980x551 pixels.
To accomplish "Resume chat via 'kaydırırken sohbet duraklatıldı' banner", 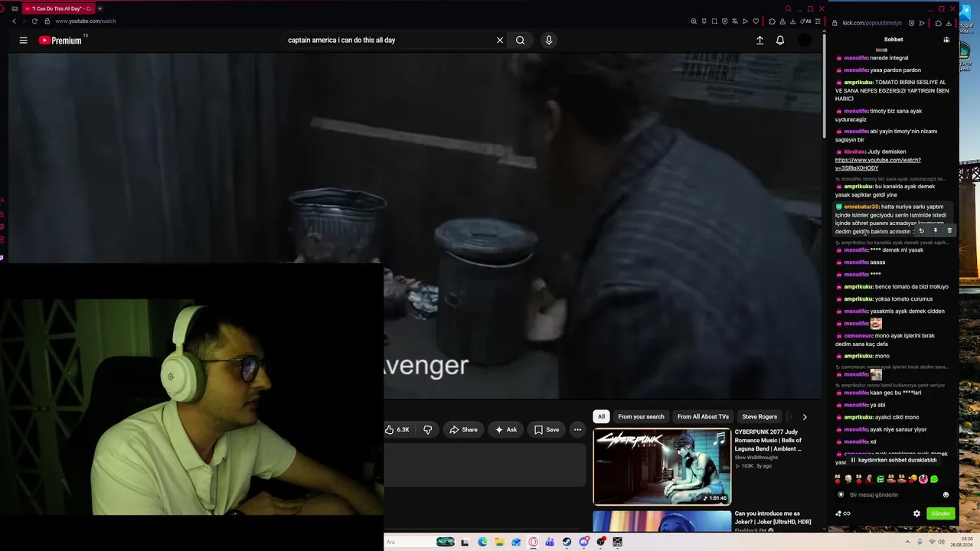I will coord(893,460).
